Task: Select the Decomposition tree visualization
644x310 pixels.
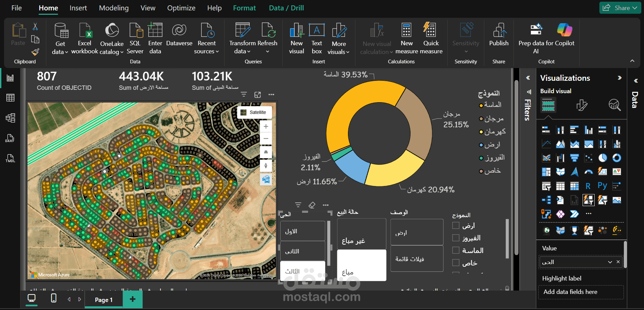Action: click(546, 200)
